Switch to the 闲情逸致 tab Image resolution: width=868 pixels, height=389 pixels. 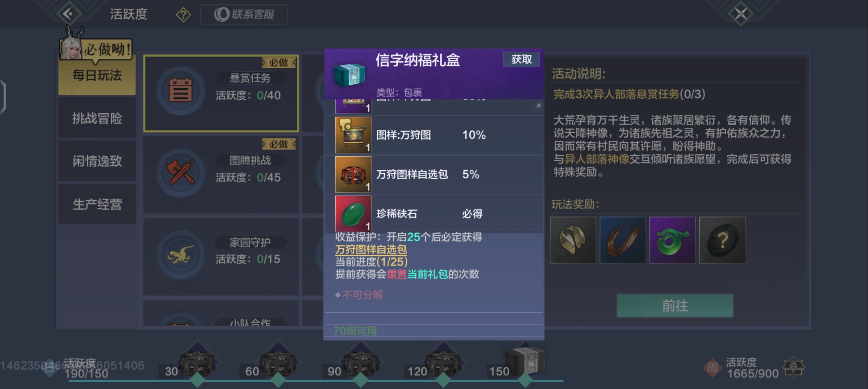97,161
